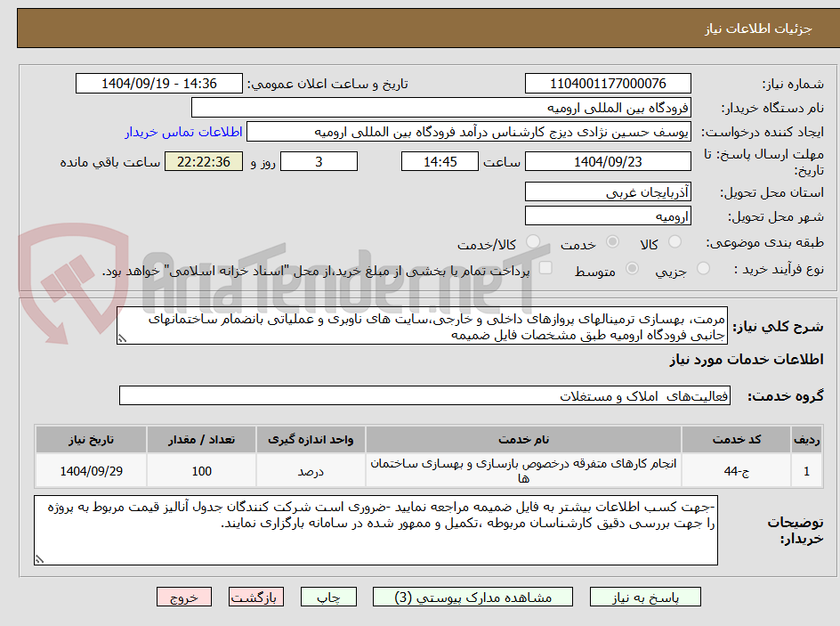The width and height of the screenshot is (840, 626).
Task: Click the پاسخ به نیاز button
Action: tap(645, 597)
